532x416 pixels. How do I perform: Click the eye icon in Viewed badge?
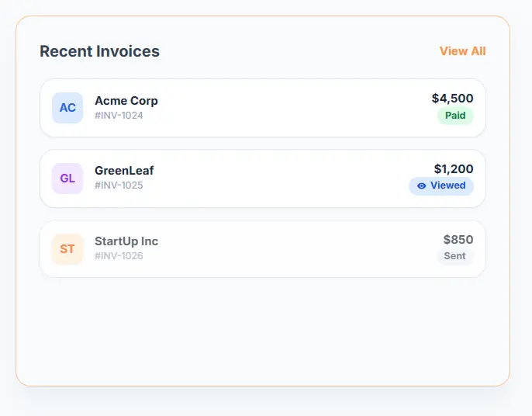(x=421, y=186)
